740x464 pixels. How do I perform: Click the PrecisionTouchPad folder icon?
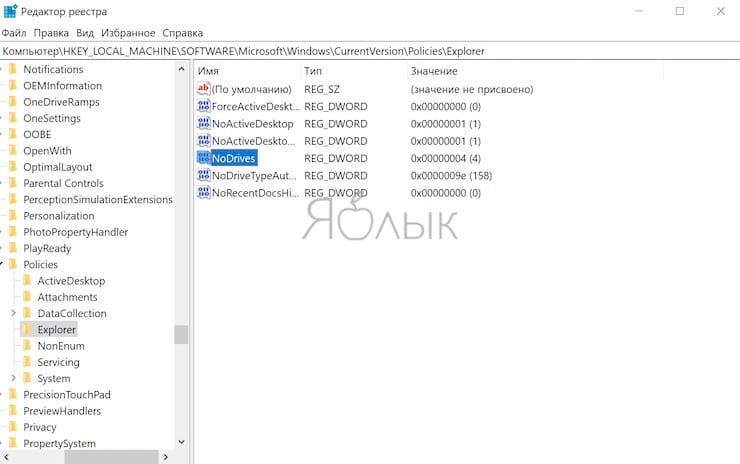click(x=13, y=395)
